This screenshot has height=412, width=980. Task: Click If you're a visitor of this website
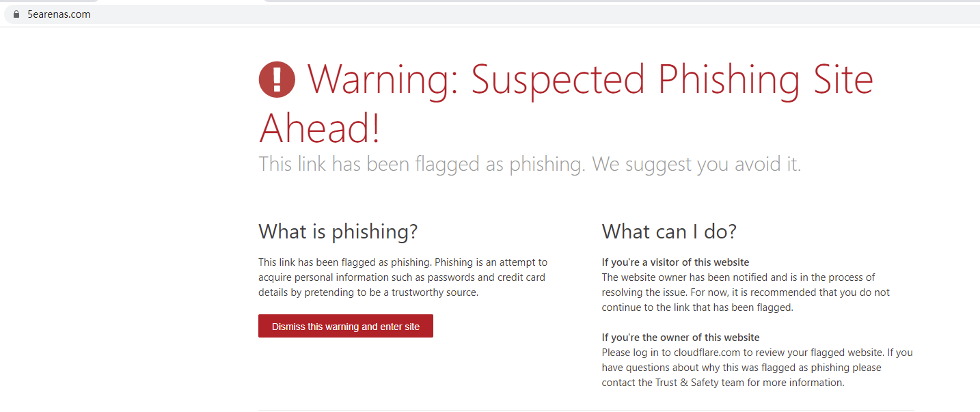[675, 262]
